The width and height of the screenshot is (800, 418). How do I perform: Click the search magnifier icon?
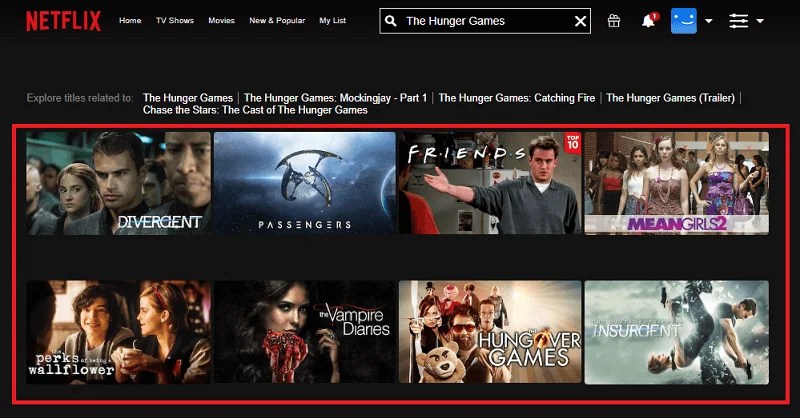pyautogui.click(x=391, y=21)
